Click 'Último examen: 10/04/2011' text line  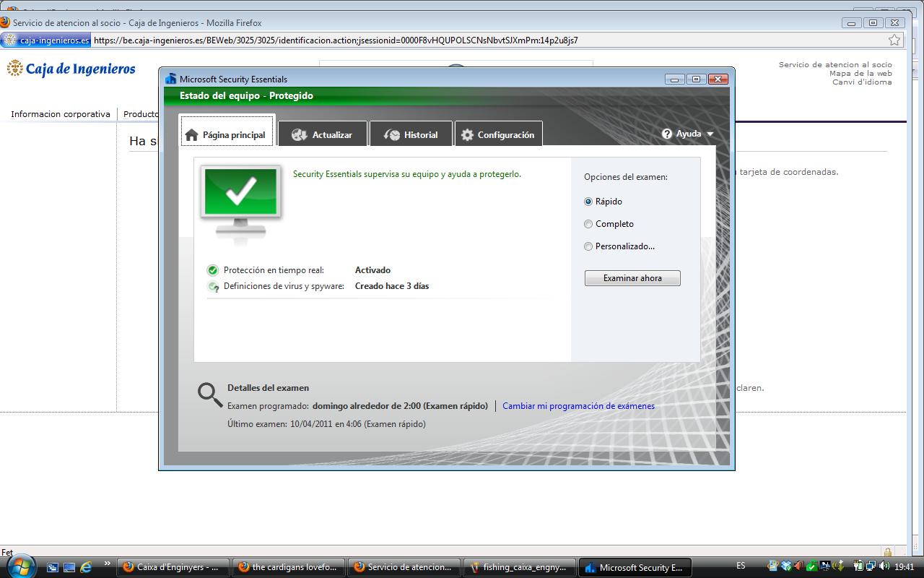(x=326, y=424)
